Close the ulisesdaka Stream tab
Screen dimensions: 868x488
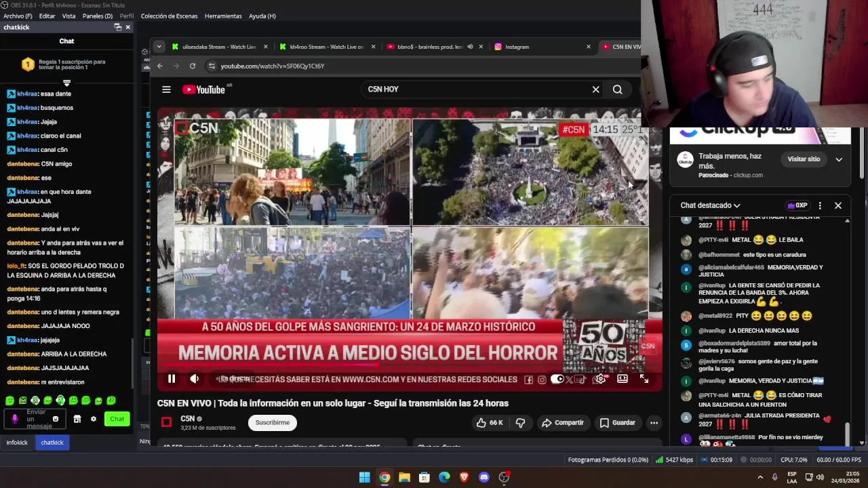coord(265,47)
